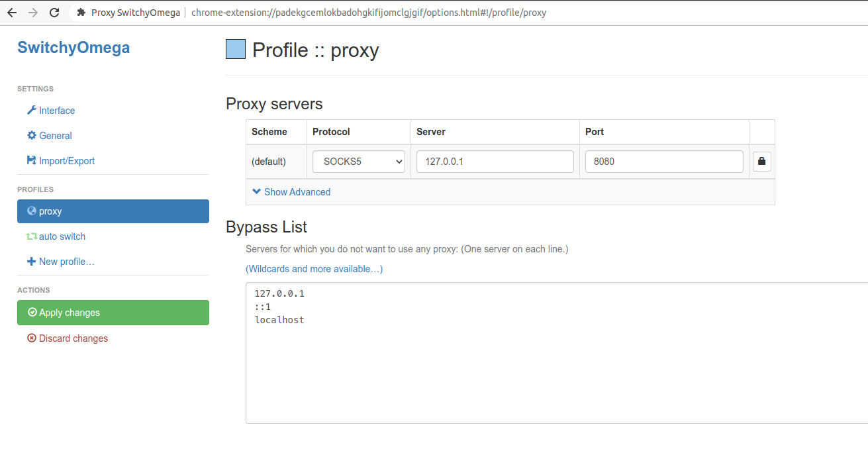Click the retweet icon of auto switch

tap(31, 236)
